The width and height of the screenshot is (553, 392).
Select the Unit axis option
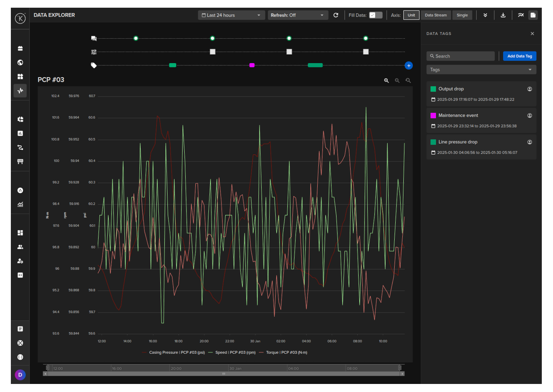[411, 15]
